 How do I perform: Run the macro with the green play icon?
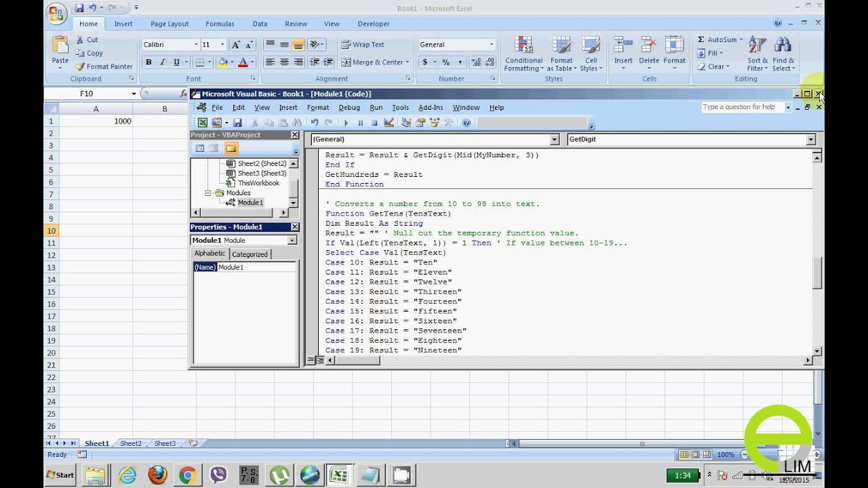click(x=346, y=123)
